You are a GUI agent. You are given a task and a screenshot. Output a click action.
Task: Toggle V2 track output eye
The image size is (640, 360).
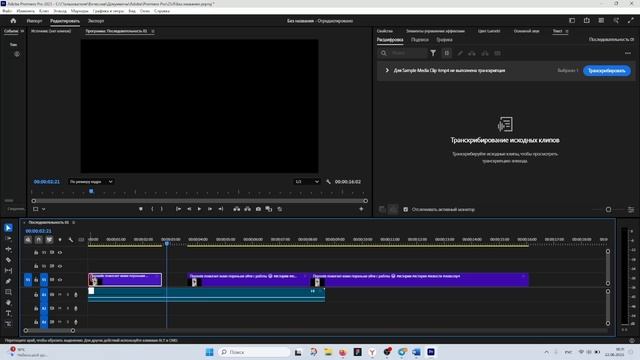click(x=60, y=266)
